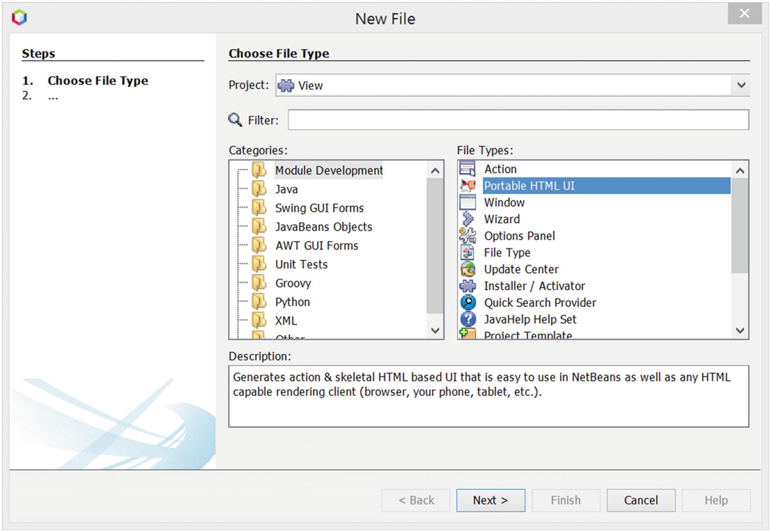Screen dimensions: 771x532
Task: Select the Window file type
Action: point(504,202)
